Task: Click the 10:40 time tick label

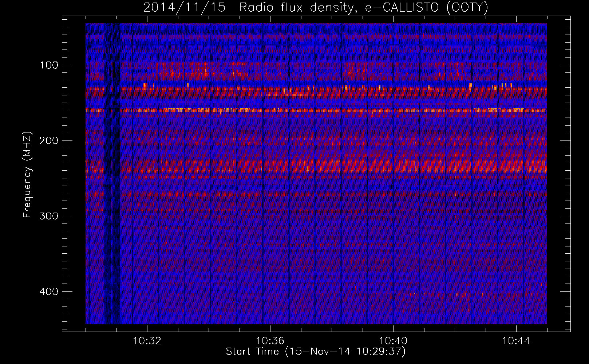Action: pos(393,341)
